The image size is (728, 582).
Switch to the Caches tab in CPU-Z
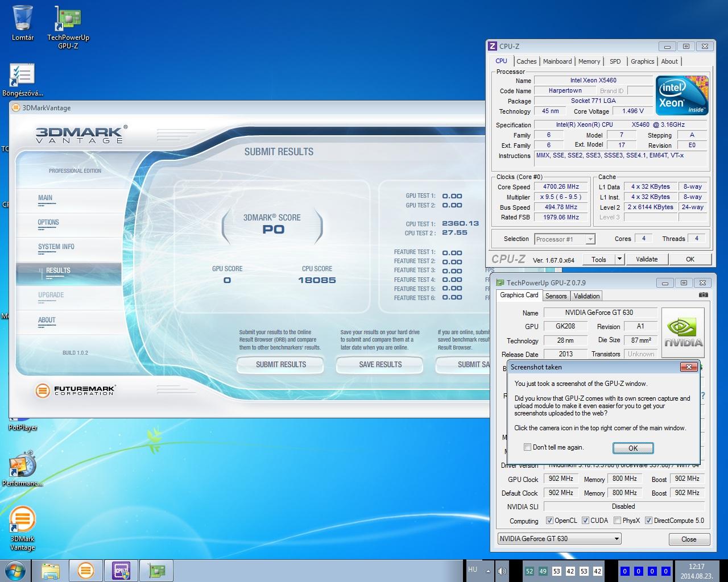tap(526, 61)
